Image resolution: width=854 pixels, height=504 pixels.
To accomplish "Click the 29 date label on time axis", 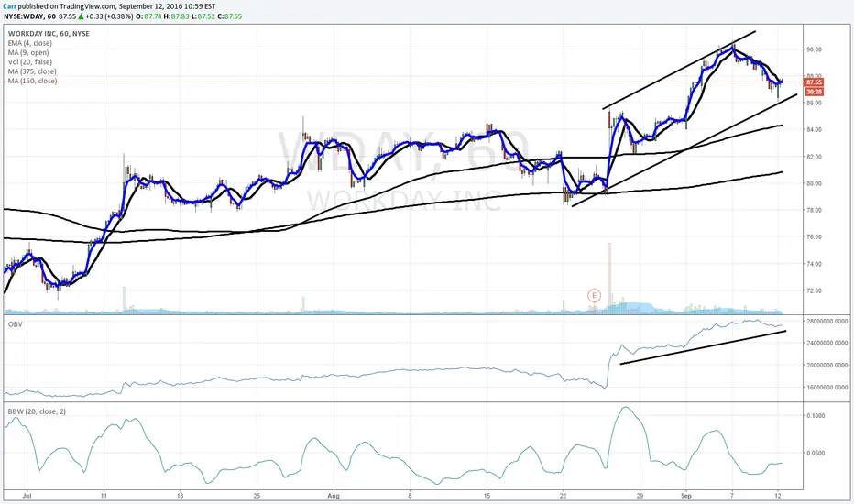I will 640,496.
